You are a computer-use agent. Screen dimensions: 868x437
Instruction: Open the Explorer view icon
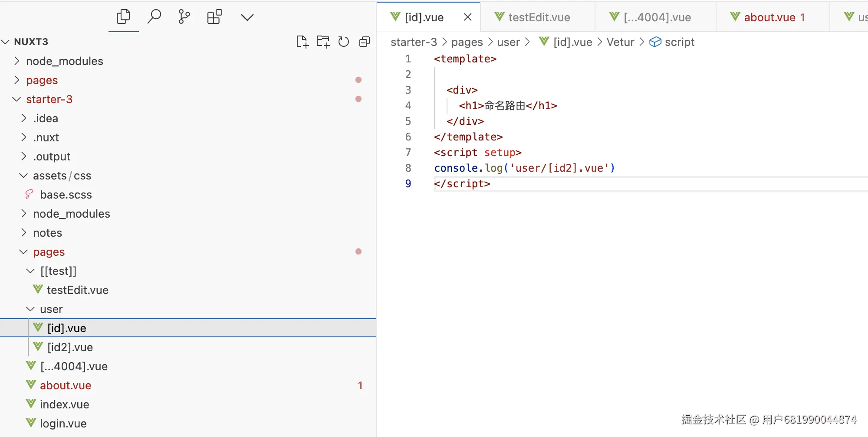(x=123, y=17)
